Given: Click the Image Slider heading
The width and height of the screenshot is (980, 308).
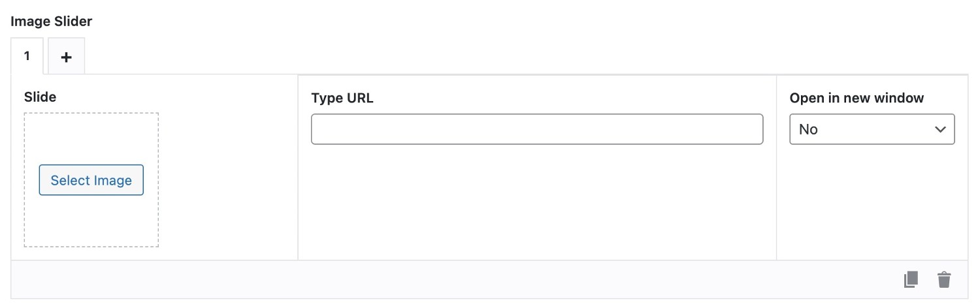Looking at the screenshot, I should point(52,22).
